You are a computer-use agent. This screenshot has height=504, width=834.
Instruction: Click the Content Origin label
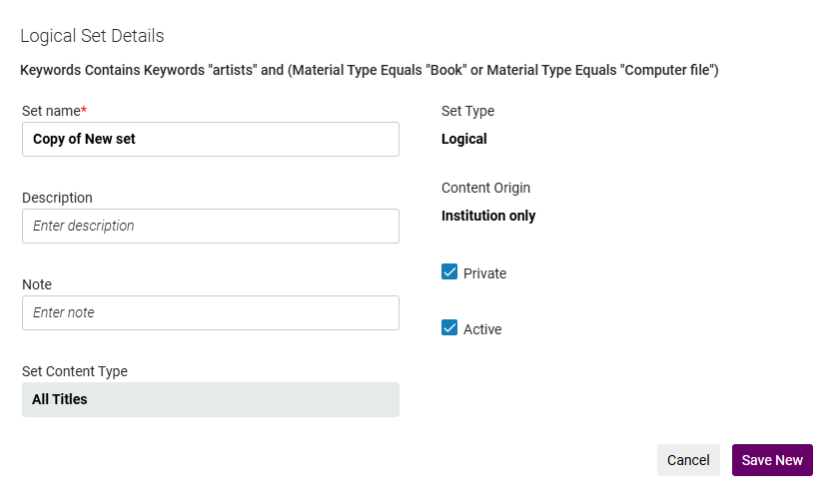point(485,188)
